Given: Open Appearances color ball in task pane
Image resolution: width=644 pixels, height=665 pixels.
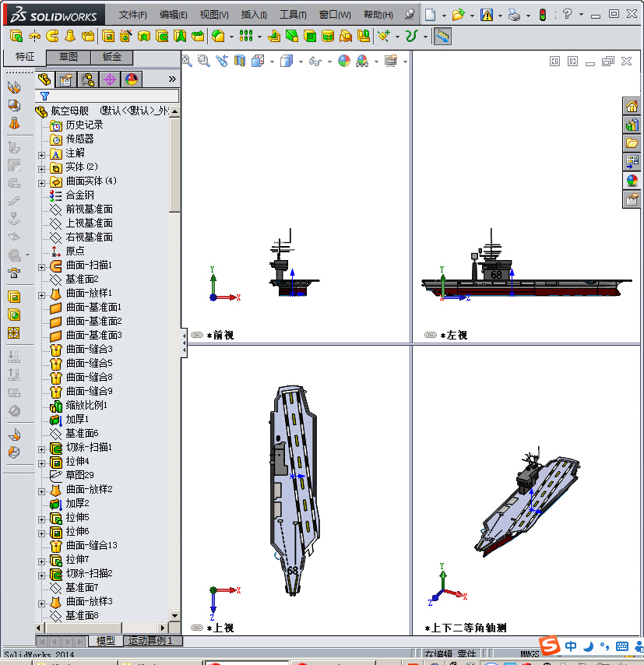Looking at the screenshot, I should pyautogui.click(x=632, y=181).
